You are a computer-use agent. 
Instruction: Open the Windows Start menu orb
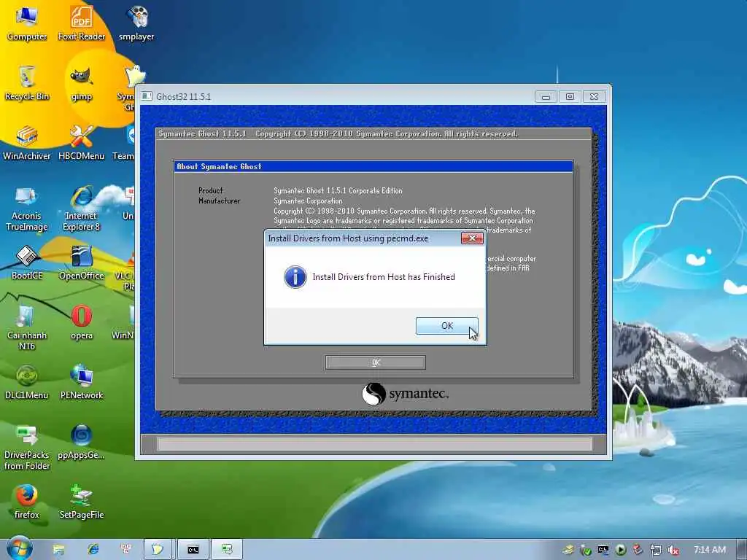tap(20, 548)
